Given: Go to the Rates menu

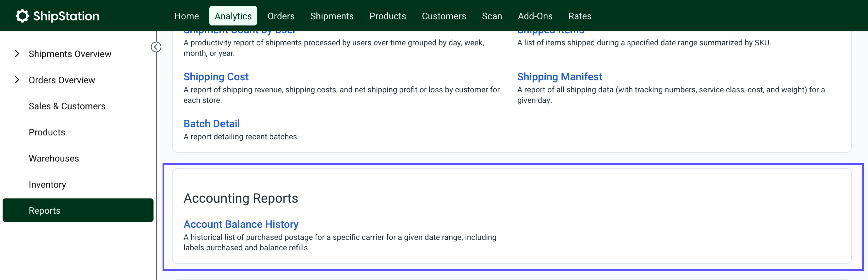Looking at the screenshot, I should [x=580, y=16].
